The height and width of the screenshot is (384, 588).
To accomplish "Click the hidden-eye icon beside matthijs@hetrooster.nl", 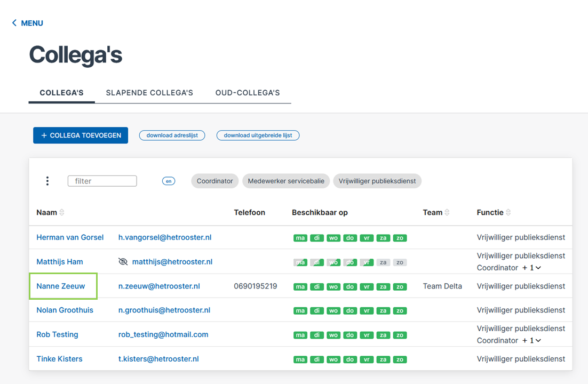I will pos(123,262).
